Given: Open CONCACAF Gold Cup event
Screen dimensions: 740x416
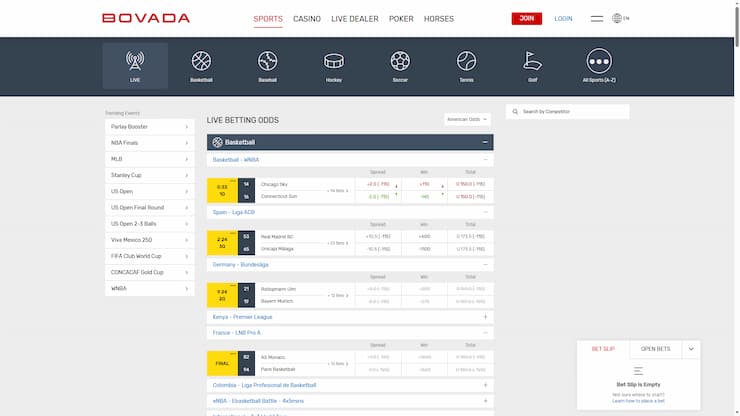Looking at the screenshot, I should click(150, 272).
